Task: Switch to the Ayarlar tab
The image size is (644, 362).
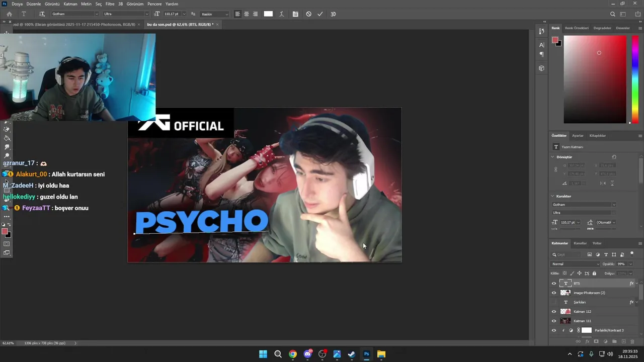Action: pyautogui.click(x=578, y=136)
